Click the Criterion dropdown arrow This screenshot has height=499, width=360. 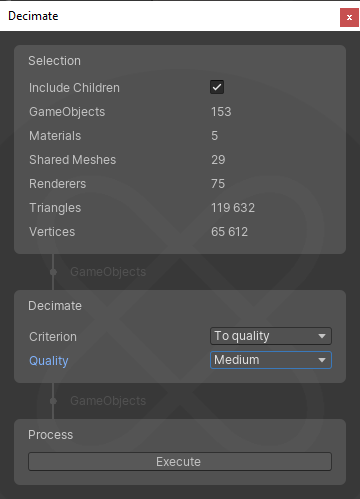(322, 336)
